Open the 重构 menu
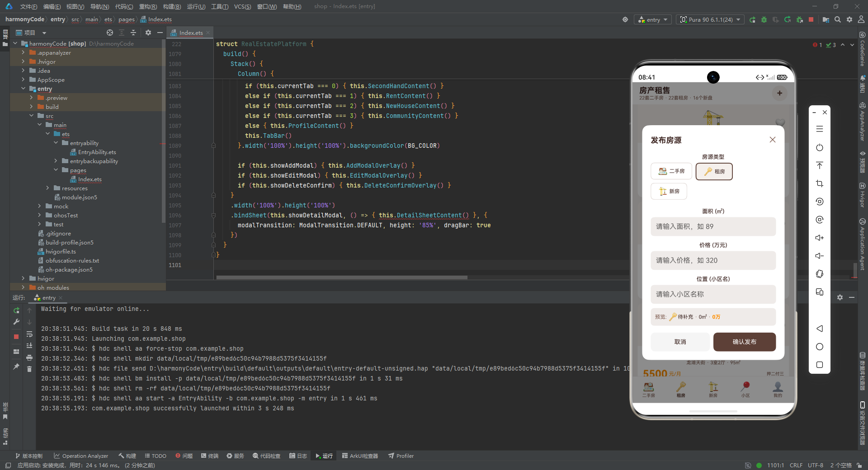This screenshot has width=868, height=470. click(x=148, y=6)
